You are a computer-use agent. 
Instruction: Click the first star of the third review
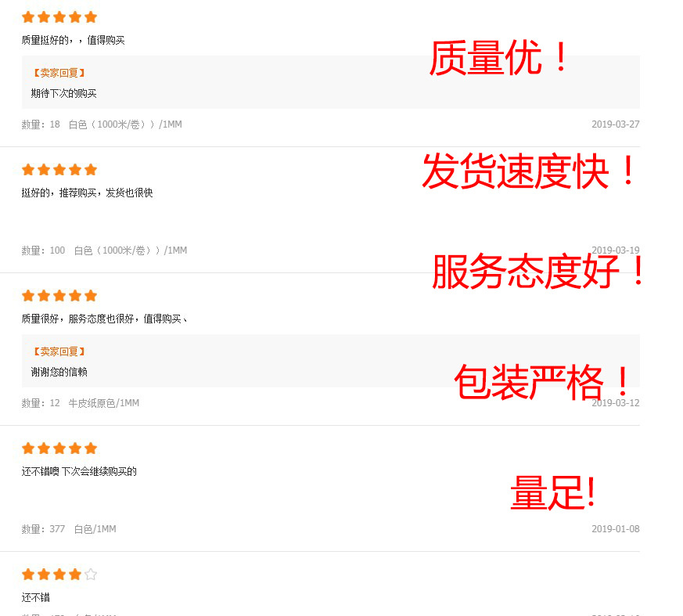pos(28,296)
